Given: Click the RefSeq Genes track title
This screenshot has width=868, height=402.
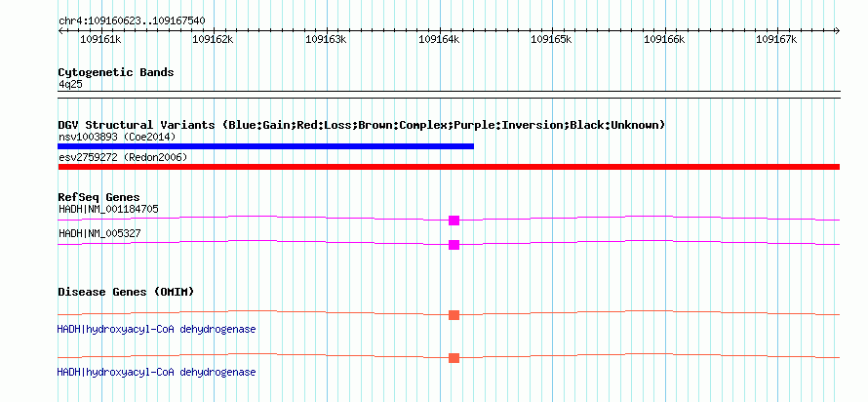Looking at the screenshot, I should tap(99, 197).
